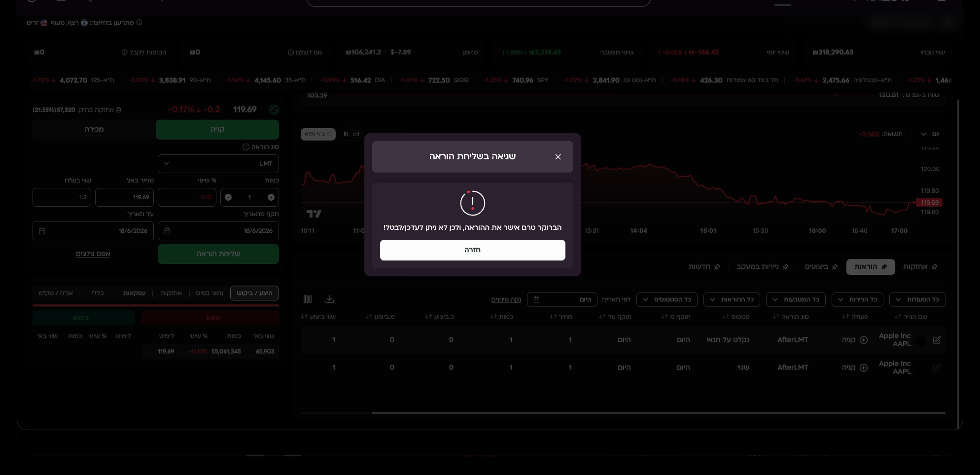
Task: Toggle the ביקוש bids button
Action: (x=84, y=318)
